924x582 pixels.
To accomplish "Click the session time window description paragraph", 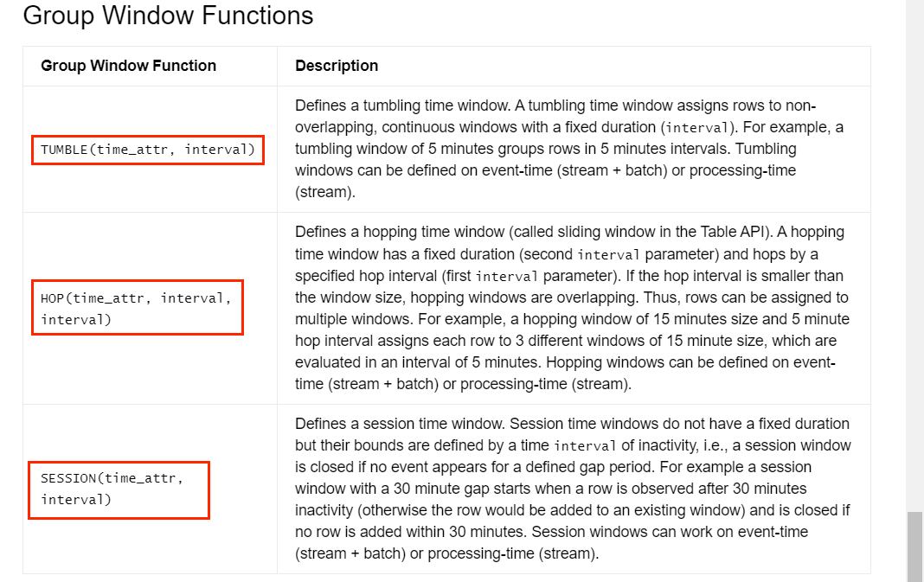I will tap(573, 489).
